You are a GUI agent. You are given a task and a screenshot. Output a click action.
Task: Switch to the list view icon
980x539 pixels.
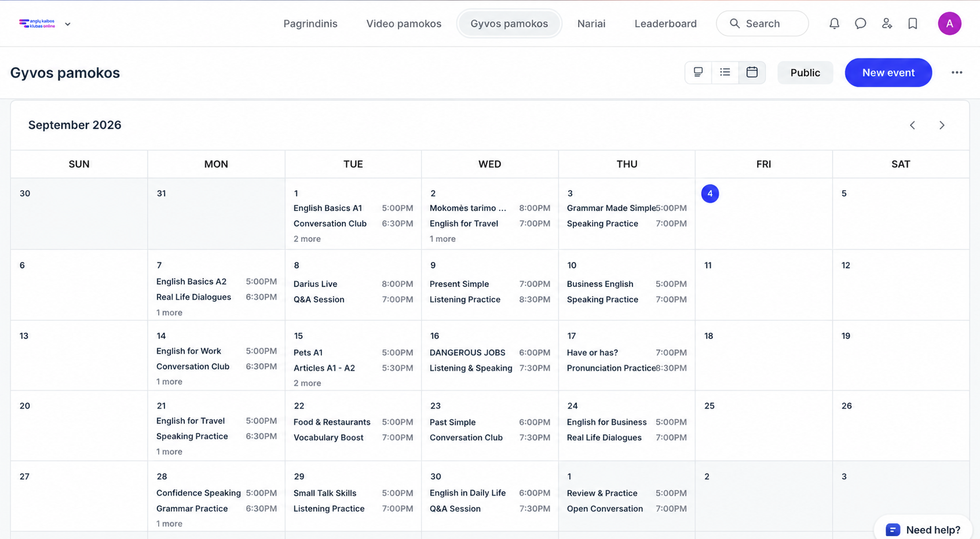pyautogui.click(x=725, y=72)
